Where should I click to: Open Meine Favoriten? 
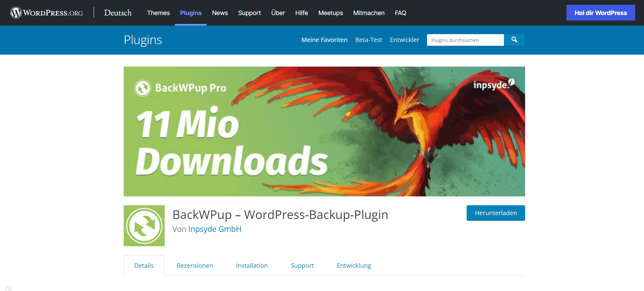pos(324,40)
